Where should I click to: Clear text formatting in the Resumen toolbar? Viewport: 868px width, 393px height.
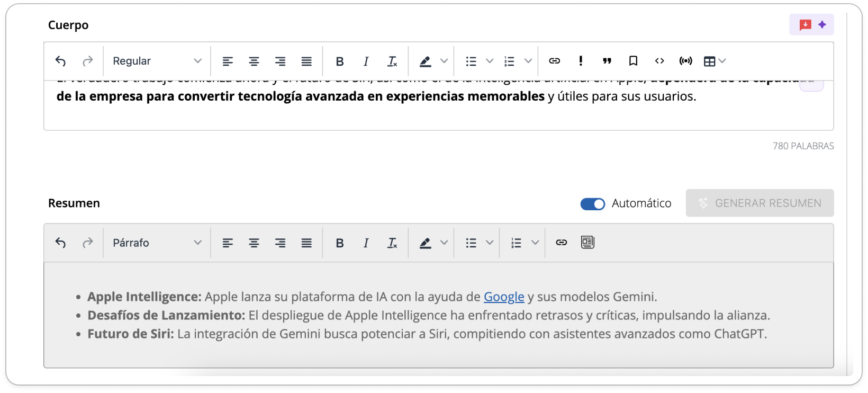coord(392,243)
